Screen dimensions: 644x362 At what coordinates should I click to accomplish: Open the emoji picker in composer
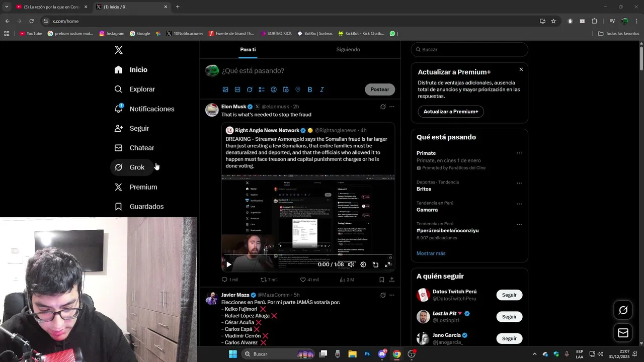(x=274, y=89)
